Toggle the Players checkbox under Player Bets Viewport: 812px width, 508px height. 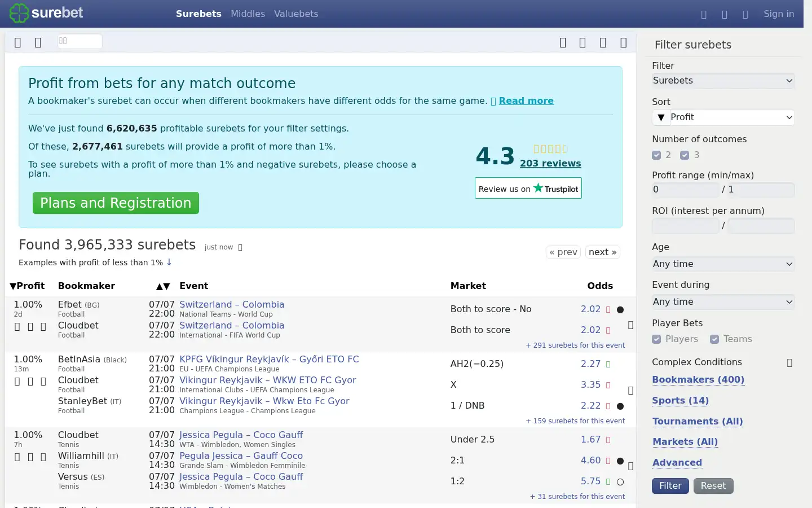656,339
